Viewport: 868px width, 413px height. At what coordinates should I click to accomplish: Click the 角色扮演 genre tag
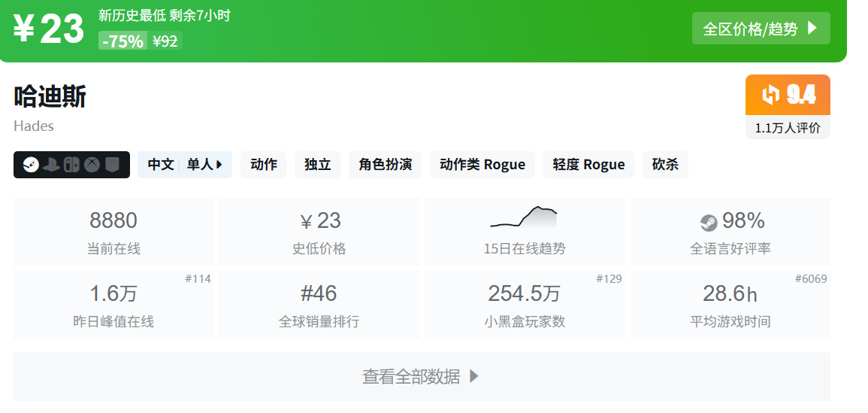[386, 165]
